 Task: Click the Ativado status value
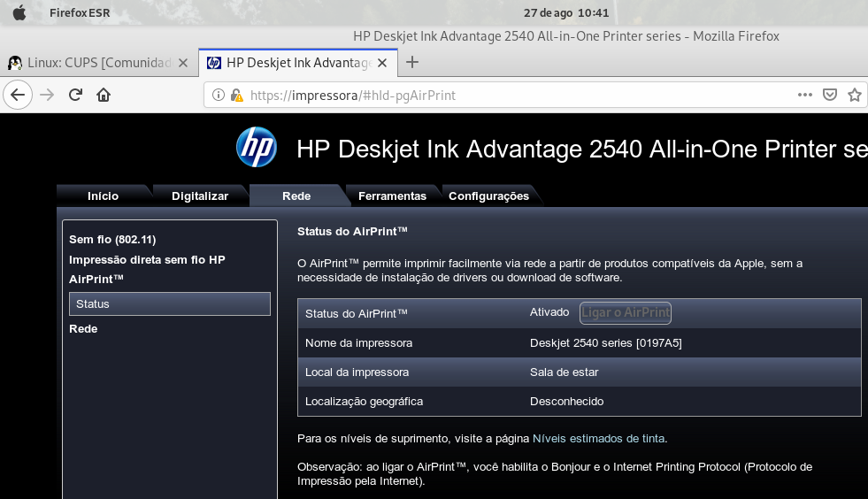tap(549, 312)
